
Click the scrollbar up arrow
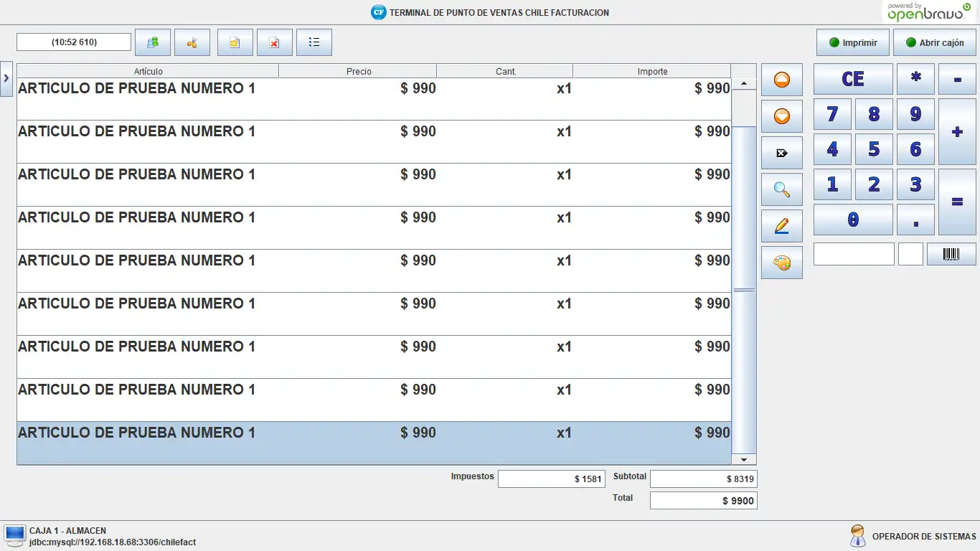(x=744, y=84)
